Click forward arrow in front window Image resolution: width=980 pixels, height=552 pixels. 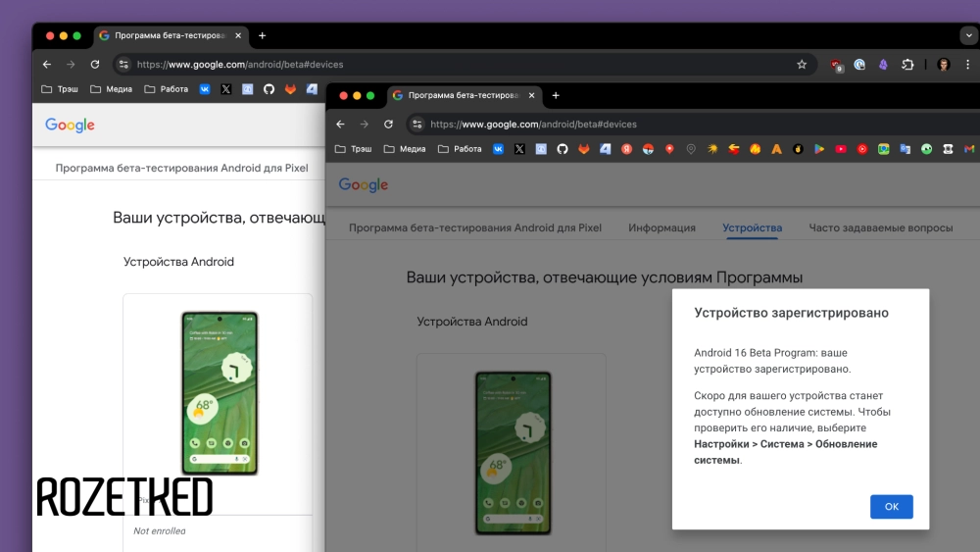pos(365,125)
